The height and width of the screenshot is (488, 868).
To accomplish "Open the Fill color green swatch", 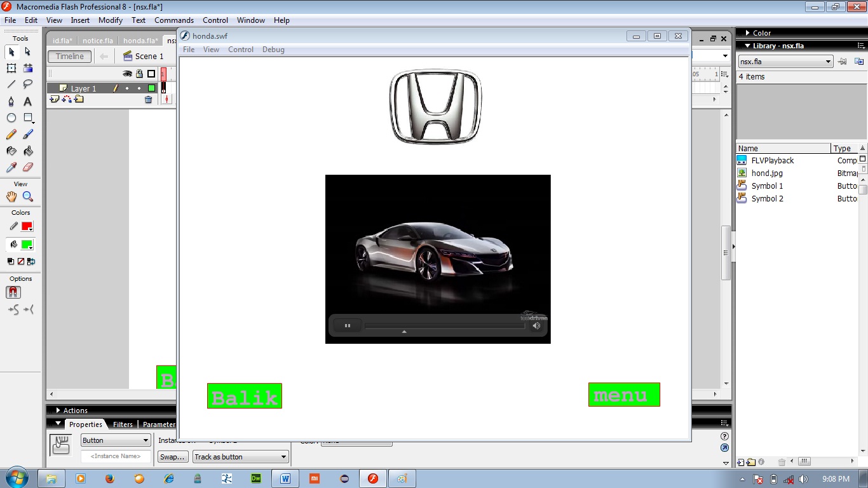I will 27,245.
